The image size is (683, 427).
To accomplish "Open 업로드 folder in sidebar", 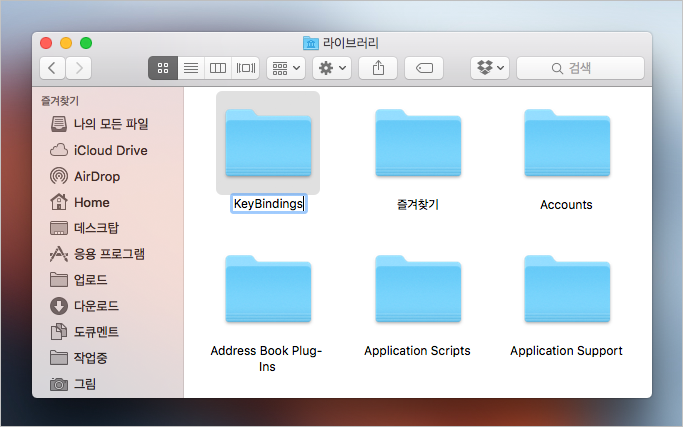I will pyautogui.click(x=108, y=280).
